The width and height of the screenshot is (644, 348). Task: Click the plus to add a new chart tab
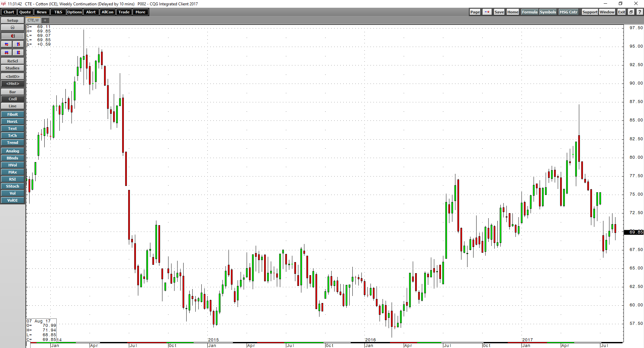[45, 20]
